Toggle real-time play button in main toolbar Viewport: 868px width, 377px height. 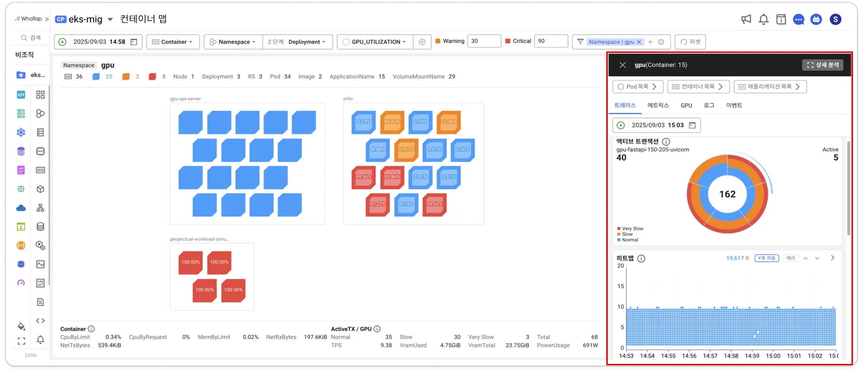(x=62, y=42)
